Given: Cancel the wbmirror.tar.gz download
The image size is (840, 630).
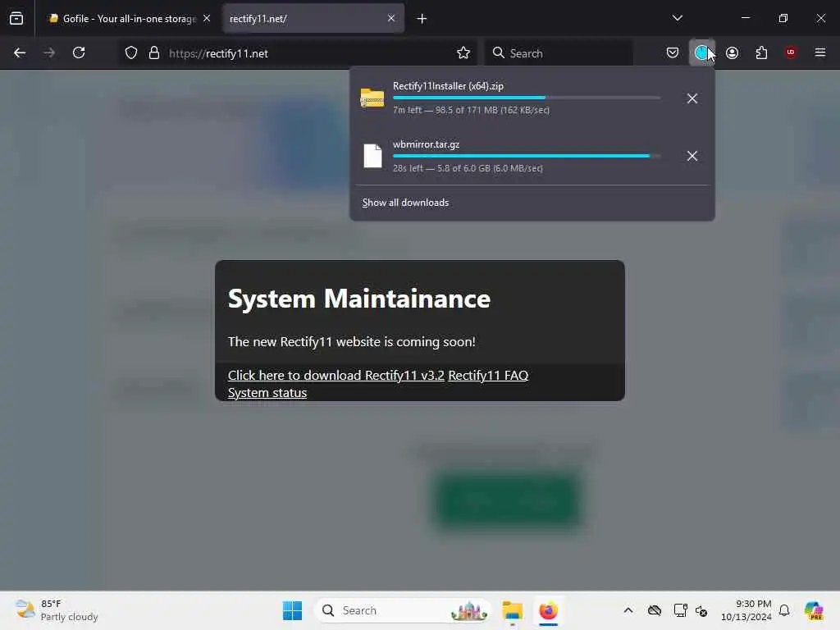Looking at the screenshot, I should (x=692, y=156).
